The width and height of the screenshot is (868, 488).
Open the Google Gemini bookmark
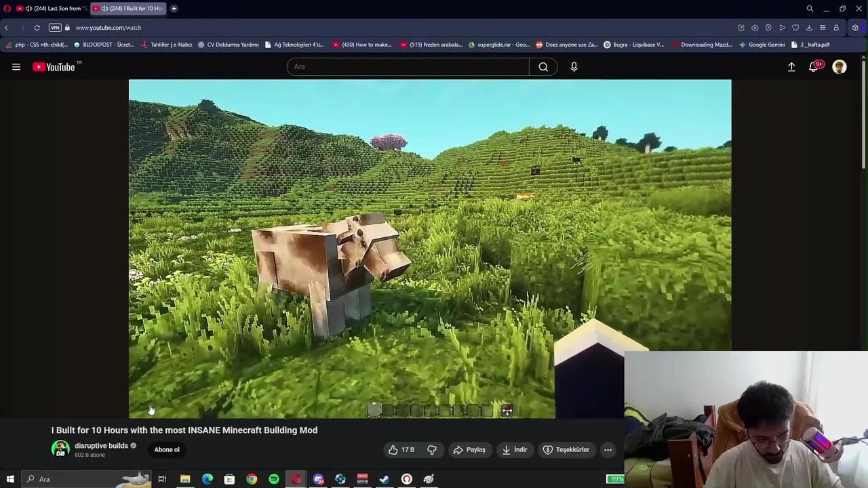(x=762, y=45)
